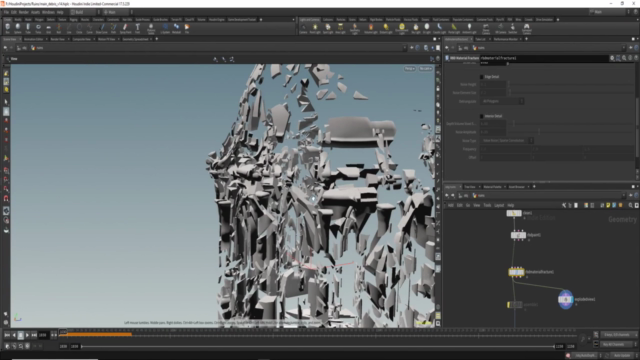Add a Camera from Lights shelf
This screenshot has width=640, height=360.
point(303,28)
